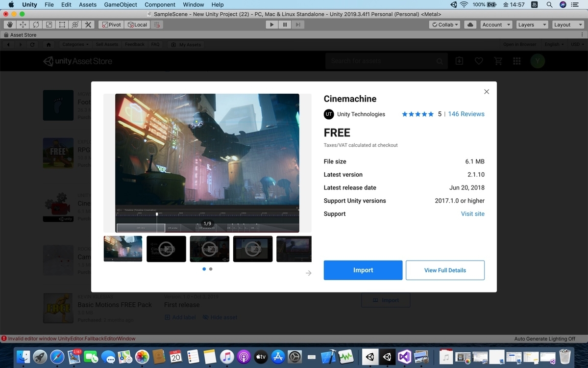Expand the Categories dropdown
The image size is (588, 368).
(x=75, y=45)
